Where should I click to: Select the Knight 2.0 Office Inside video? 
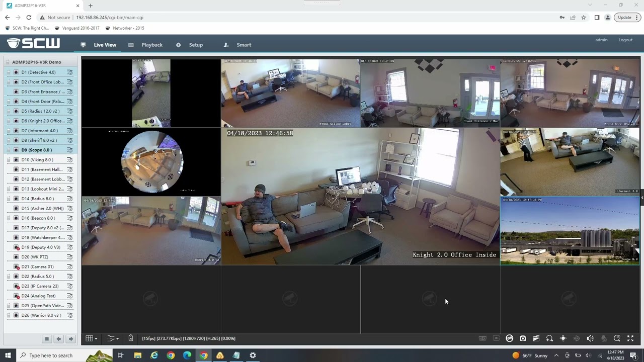pos(360,196)
